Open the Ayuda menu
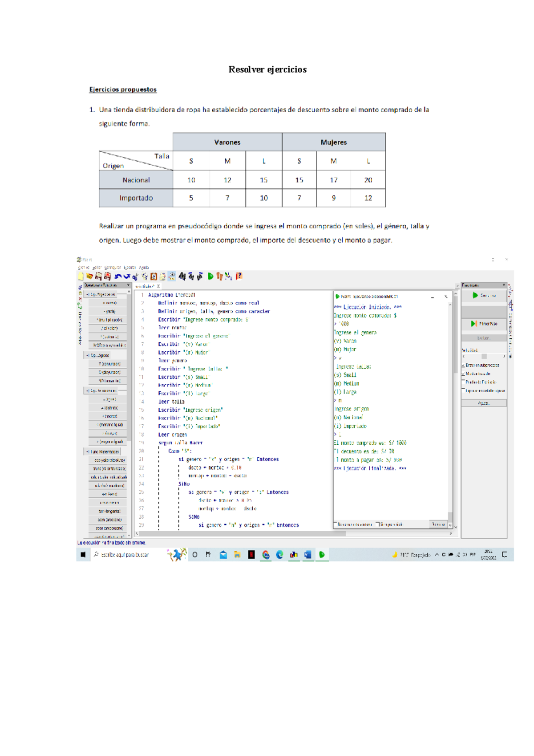Screen dimensions: 534x756 [144, 268]
